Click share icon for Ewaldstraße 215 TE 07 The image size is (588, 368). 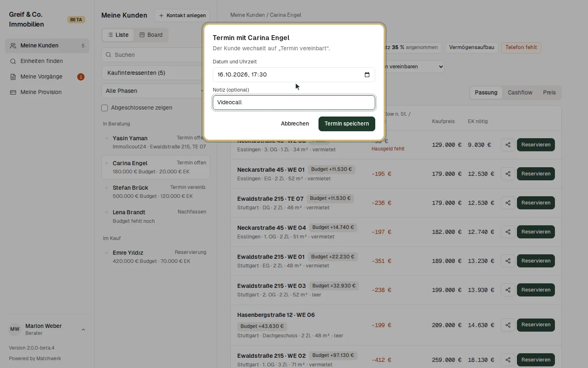(x=508, y=203)
